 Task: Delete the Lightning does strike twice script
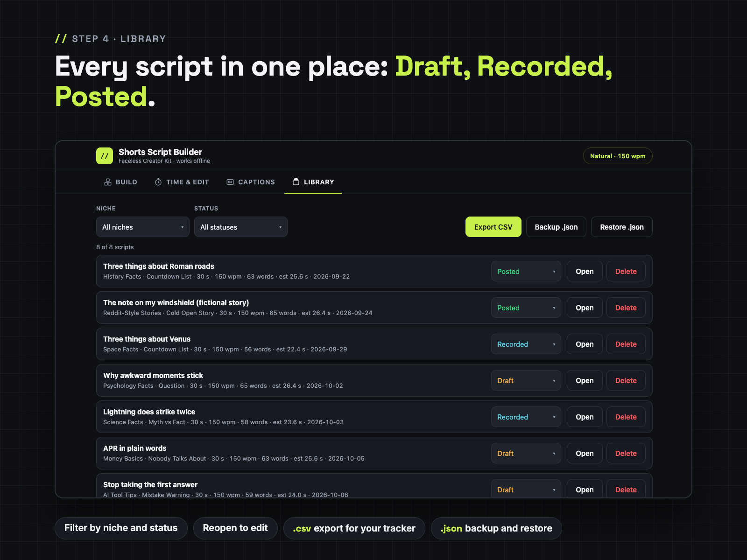(626, 417)
